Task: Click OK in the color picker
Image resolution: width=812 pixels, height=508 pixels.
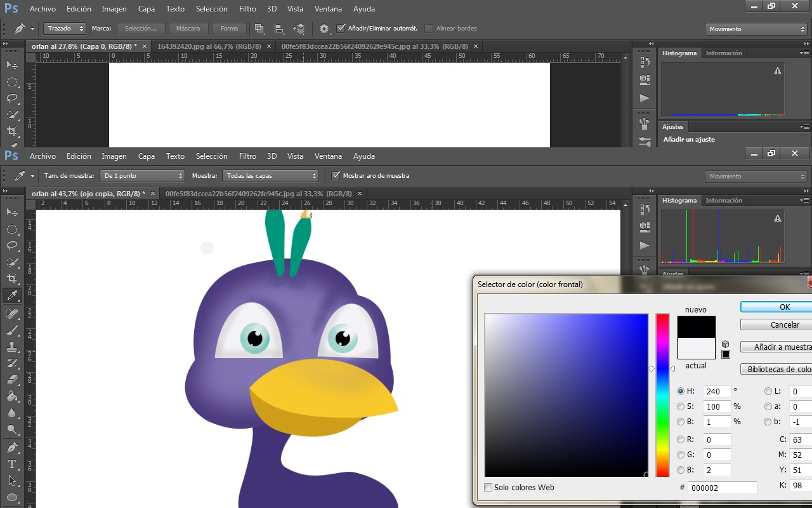Action: pos(776,307)
